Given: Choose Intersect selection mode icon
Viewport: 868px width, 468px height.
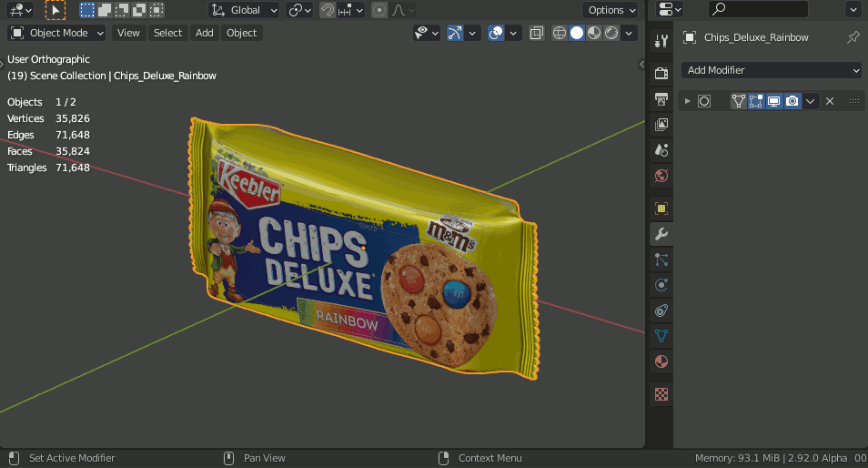Looking at the screenshot, I should tap(157, 10).
